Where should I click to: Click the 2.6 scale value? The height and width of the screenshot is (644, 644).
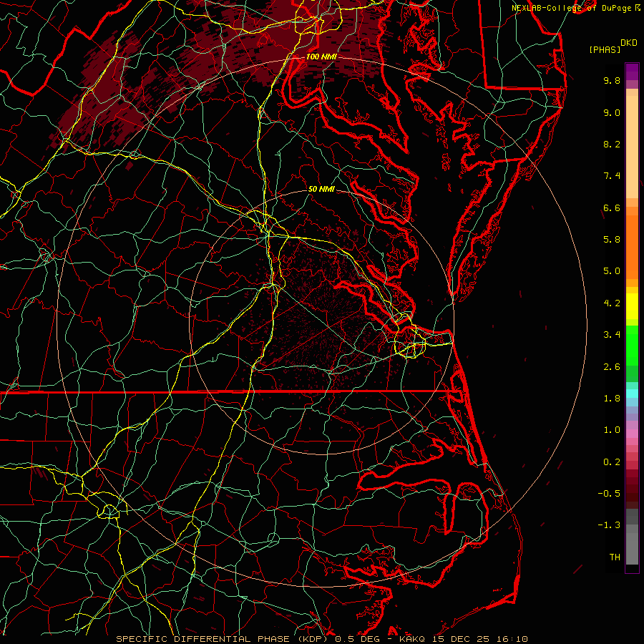(612, 367)
